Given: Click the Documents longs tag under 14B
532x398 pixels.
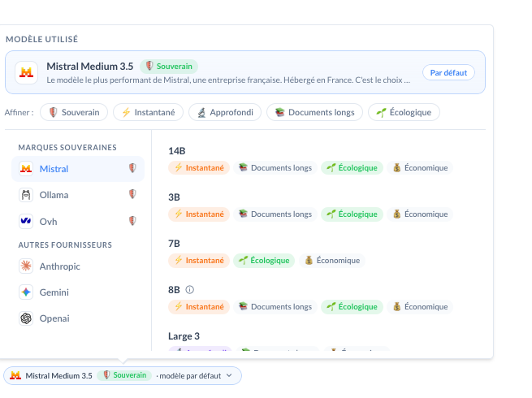Looking at the screenshot, I should tap(275, 167).
